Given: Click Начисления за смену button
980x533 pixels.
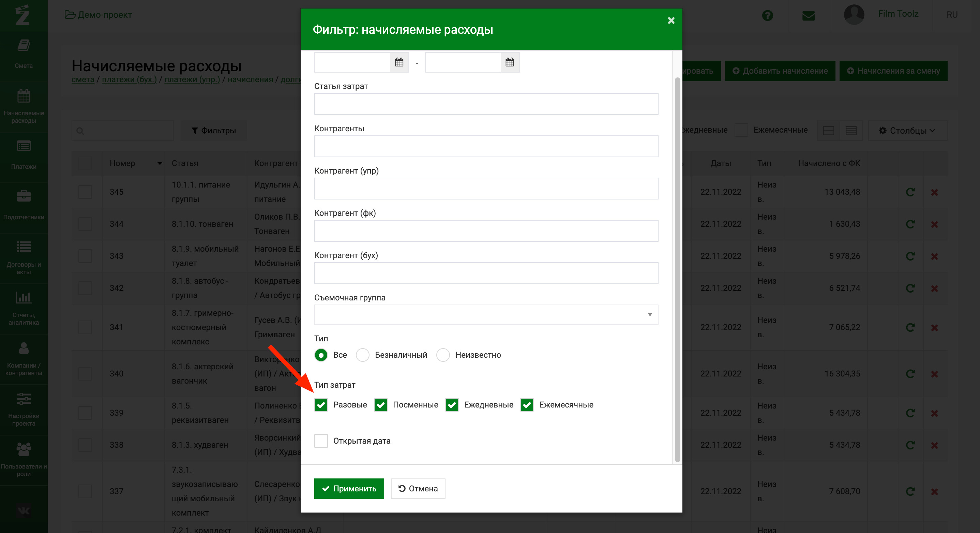Looking at the screenshot, I should [x=893, y=71].
